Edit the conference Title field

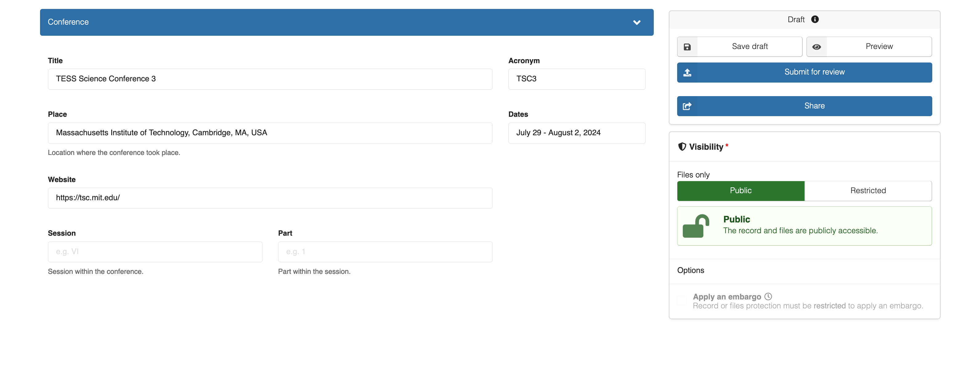click(x=270, y=79)
